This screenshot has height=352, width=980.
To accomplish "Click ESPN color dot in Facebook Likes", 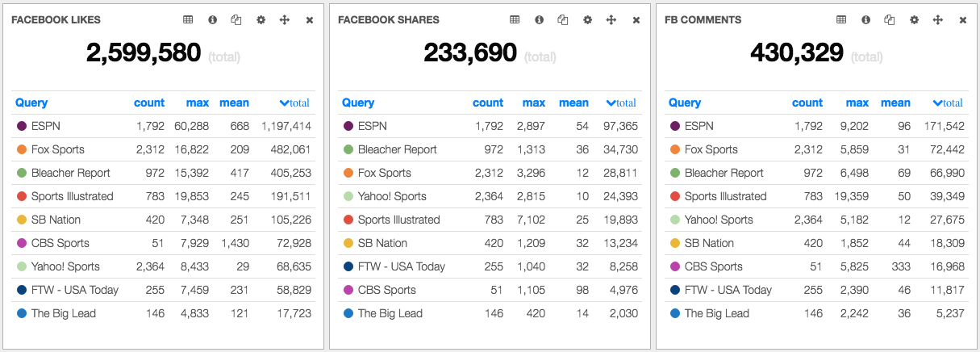I will tap(21, 126).
